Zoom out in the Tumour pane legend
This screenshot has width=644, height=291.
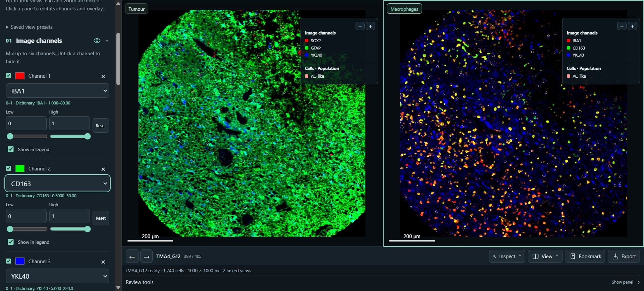point(360,26)
